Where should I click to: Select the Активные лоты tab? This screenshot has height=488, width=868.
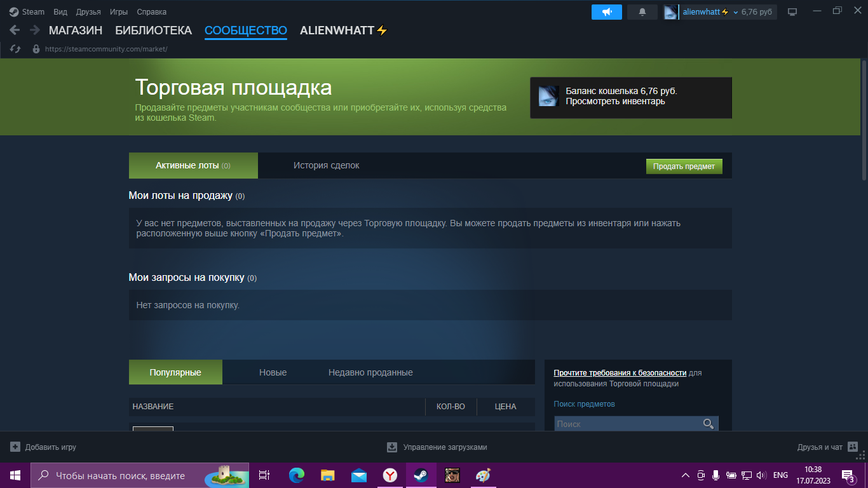193,165
